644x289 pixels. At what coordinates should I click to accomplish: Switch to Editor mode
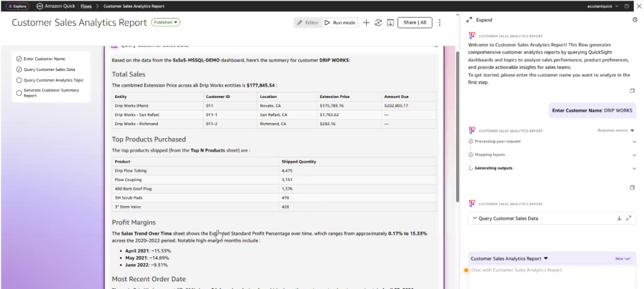[x=308, y=23]
